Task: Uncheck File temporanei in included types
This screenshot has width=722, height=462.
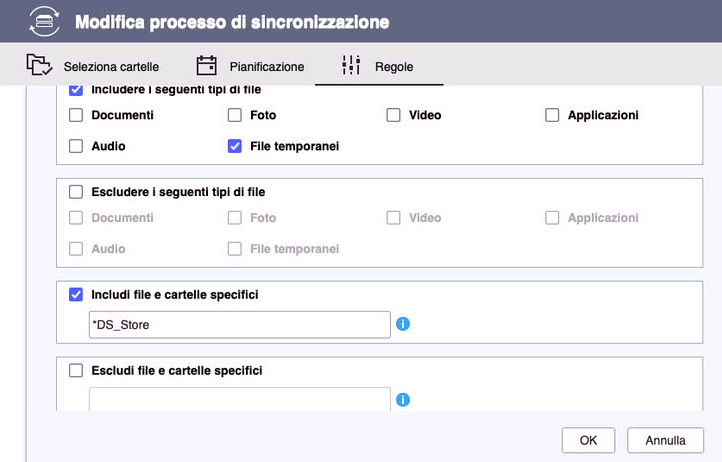Action: (x=235, y=146)
